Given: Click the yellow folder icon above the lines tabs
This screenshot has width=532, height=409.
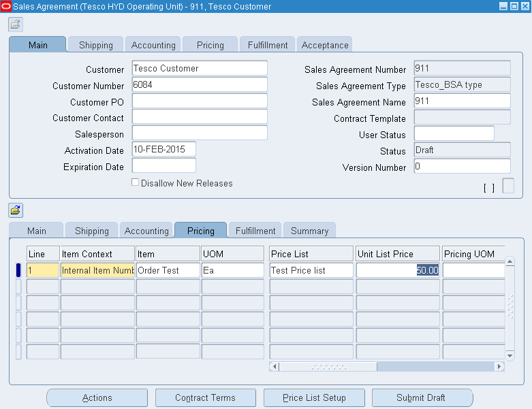Looking at the screenshot, I should click(x=16, y=210).
